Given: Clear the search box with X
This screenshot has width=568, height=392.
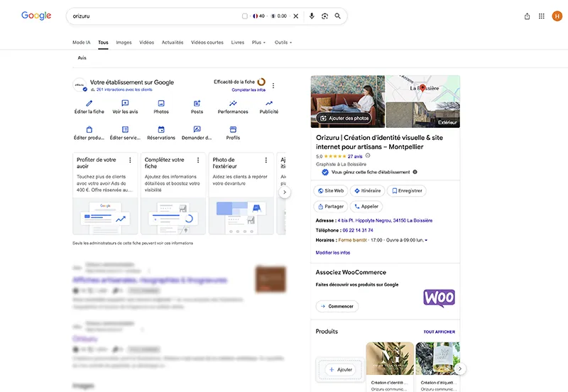Looking at the screenshot, I should (296, 16).
